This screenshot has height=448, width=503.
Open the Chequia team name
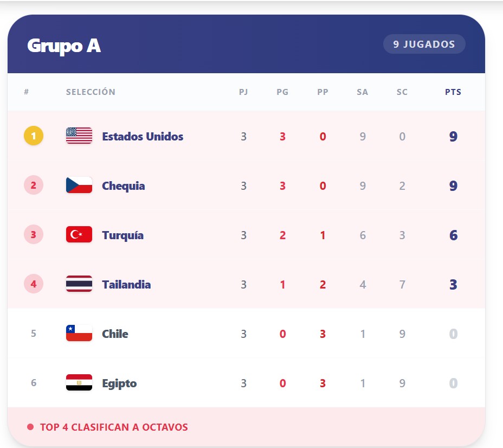[124, 186]
